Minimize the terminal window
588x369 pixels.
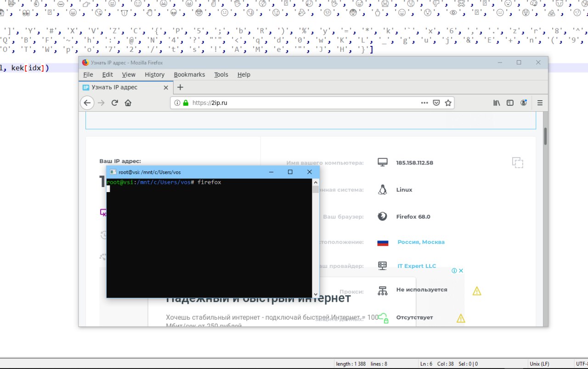pyautogui.click(x=271, y=172)
